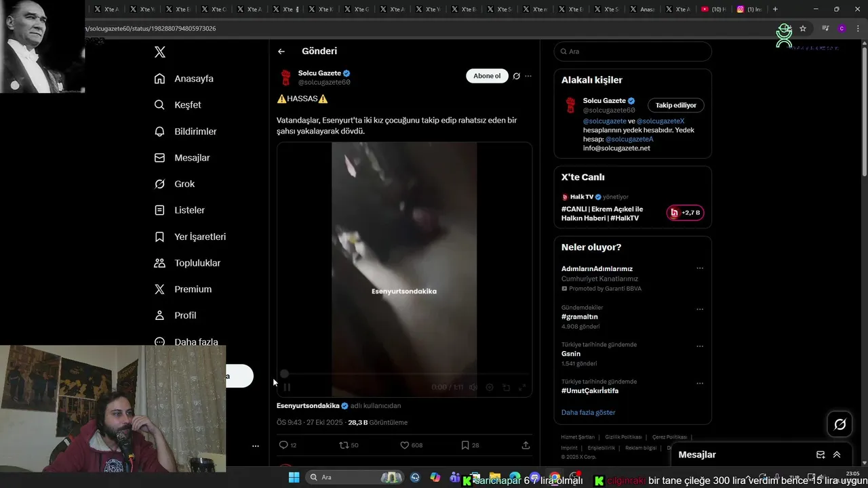The height and width of the screenshot is (488, 868).
Task: Open Chrome media controls icon
Action: click(825, 28)
